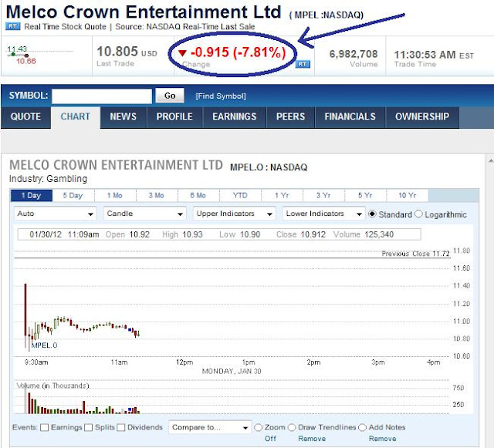Select the 1 Mo chart range

coord(115,196)
